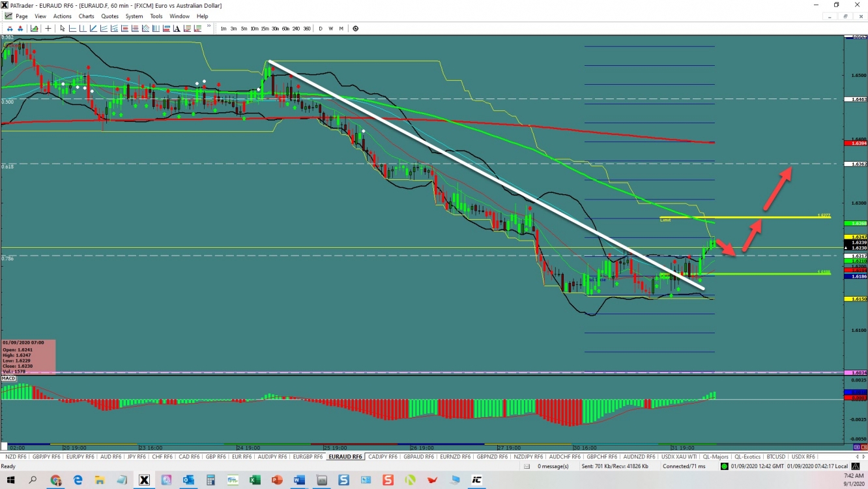Switch chart to 240 minute timeframe
The image size is (868, 489).
pyautogui.click(x=296, y=28)
